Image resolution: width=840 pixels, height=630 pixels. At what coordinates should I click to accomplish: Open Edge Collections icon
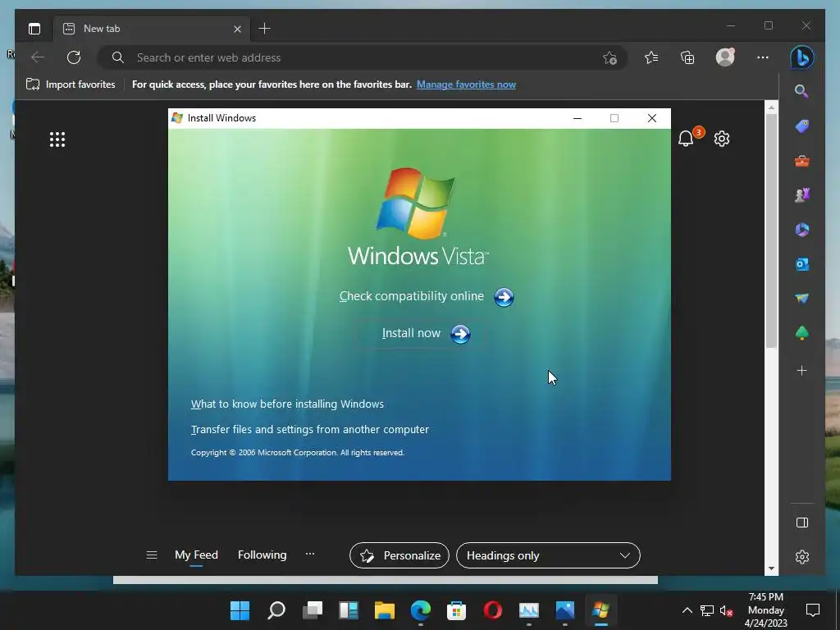point(687,57)
